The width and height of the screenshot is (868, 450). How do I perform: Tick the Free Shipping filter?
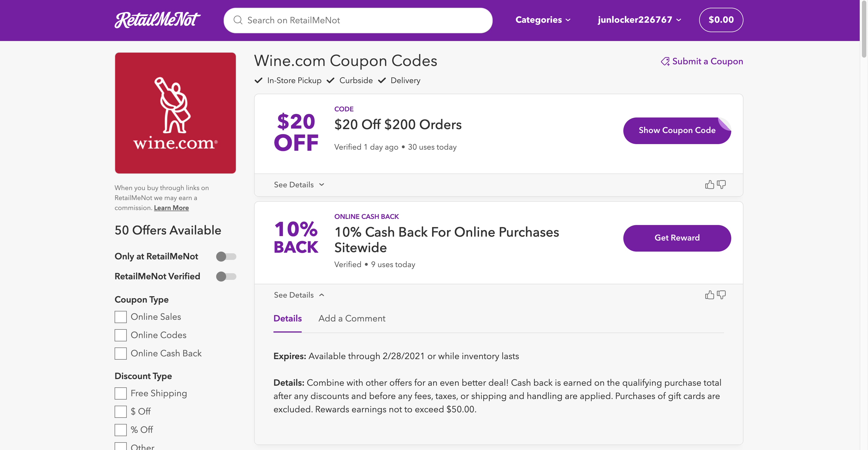pos(121,393)
